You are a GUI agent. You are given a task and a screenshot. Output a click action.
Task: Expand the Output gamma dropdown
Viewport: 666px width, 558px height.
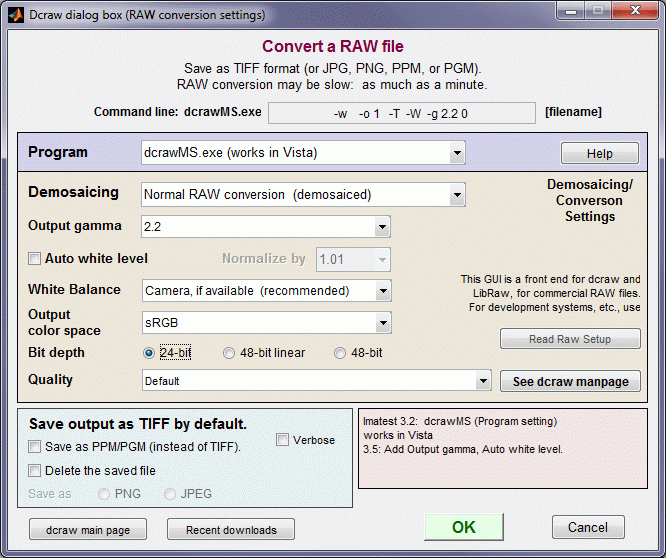265,226
